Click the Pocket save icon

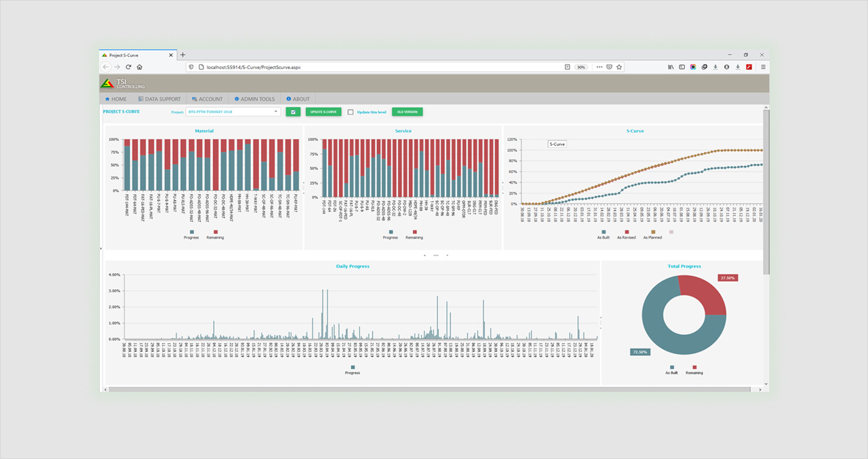tap(609, 67)
